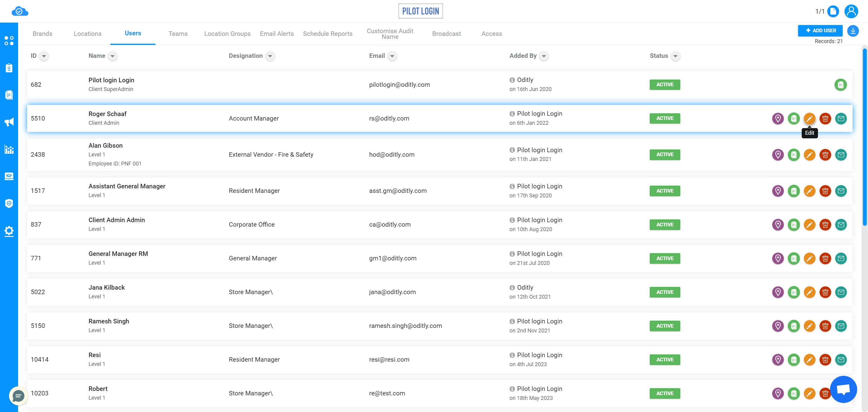
Task: Switch to the Teams tab
Action: (178, 33)
